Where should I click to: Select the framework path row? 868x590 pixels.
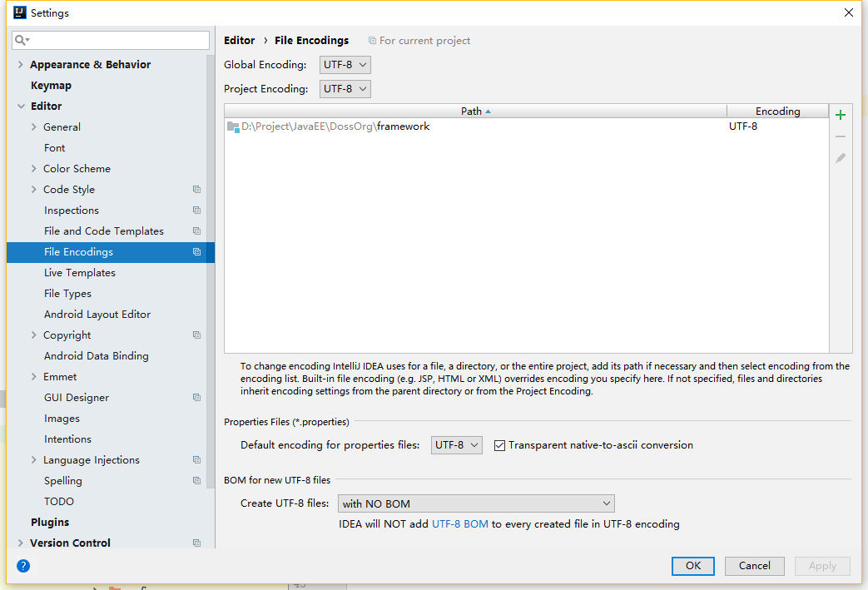pos(527,126)
